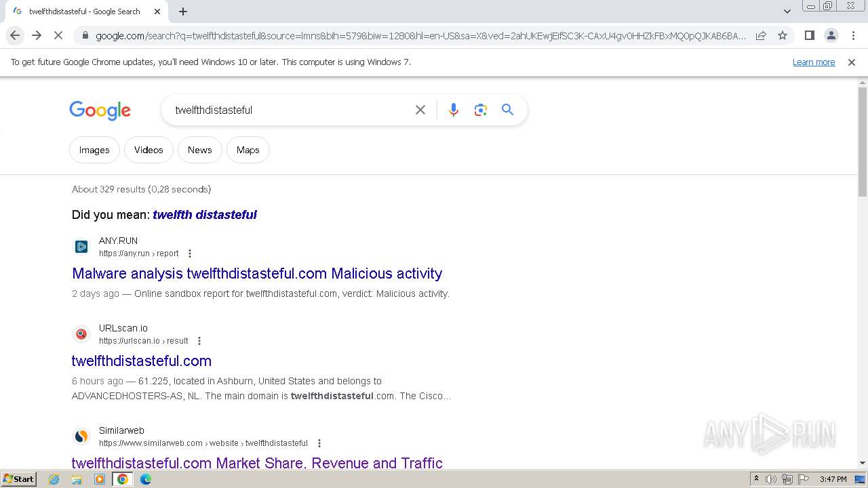The height and width of the screenshot is (488, 868).
Task: Switch to News results tab
Action: pos(200,150)
